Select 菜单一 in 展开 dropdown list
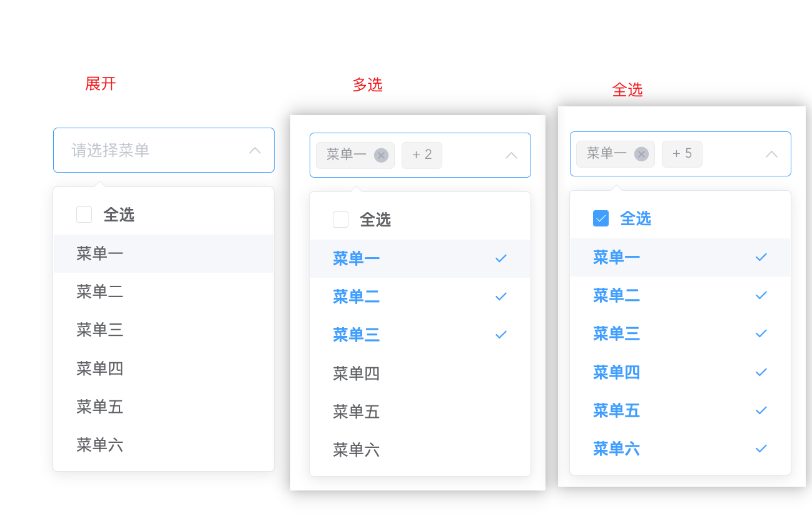Screen dimensions: 812x528 pos(164,253)
